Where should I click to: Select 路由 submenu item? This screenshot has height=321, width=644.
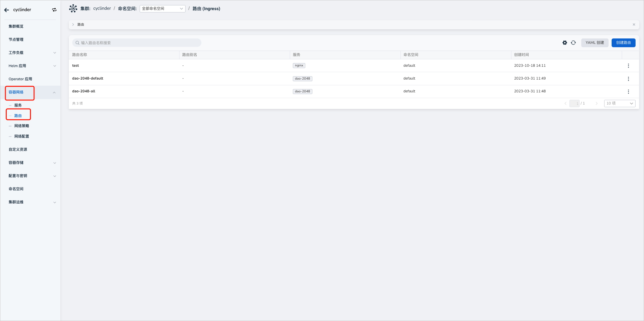[x=18, y=116]
